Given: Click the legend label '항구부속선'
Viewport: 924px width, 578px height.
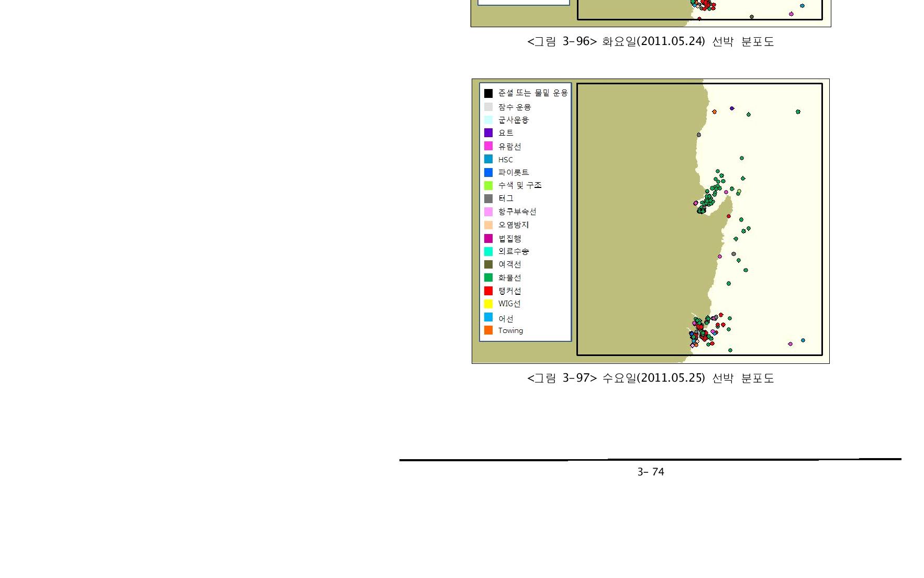Looking at the screenshot, I should pos(517,212).
